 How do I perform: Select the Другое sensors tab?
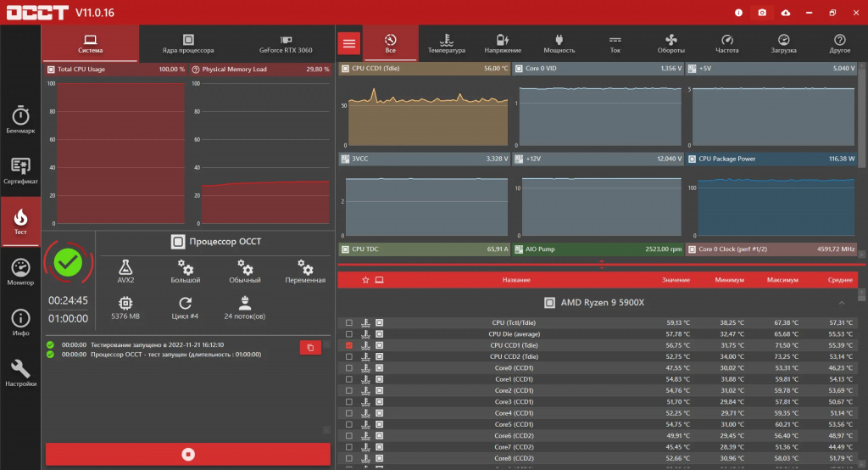click(x=840, y=43)
